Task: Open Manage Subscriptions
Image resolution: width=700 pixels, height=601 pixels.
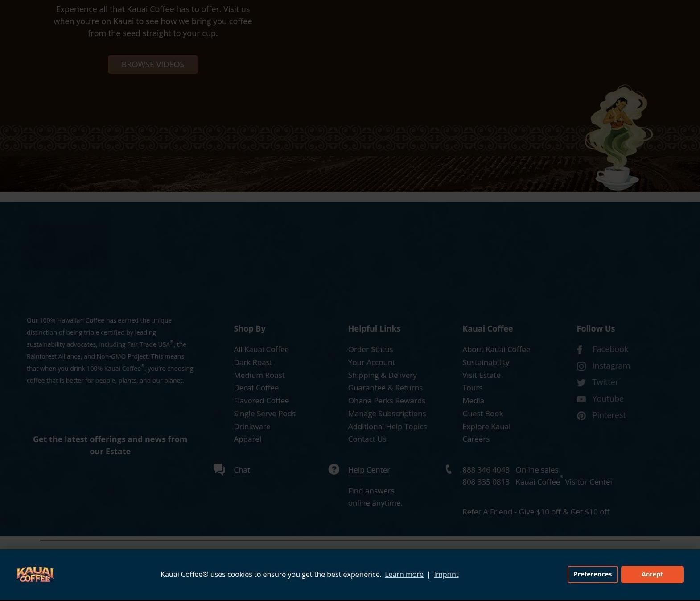Action: [387, 414]
